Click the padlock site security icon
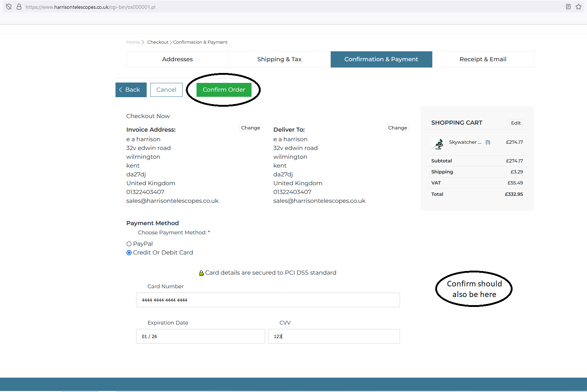This screenshot has height=392, width=587. pos(19,7)
